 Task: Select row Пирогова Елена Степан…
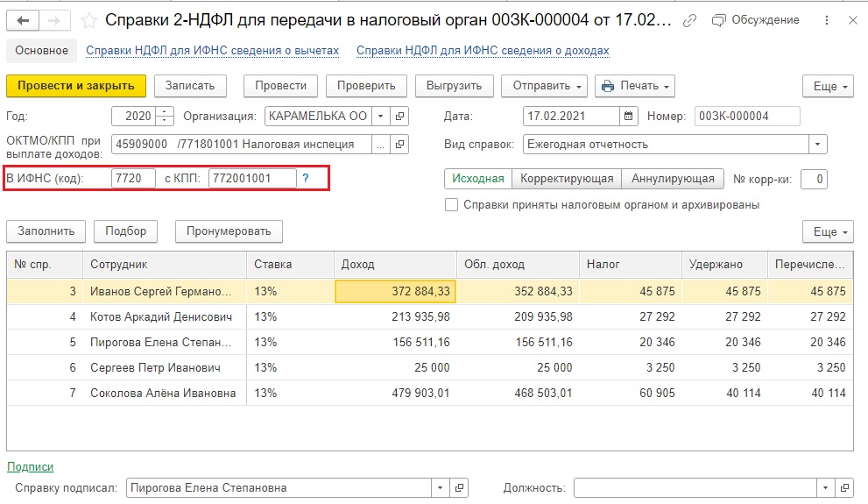(429, 342)
